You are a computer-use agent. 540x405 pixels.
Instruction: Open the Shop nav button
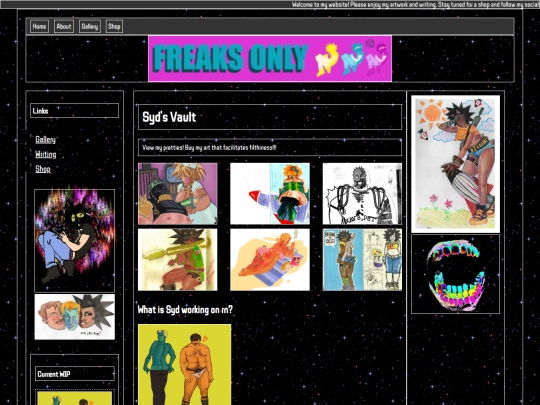click(114, 27)
